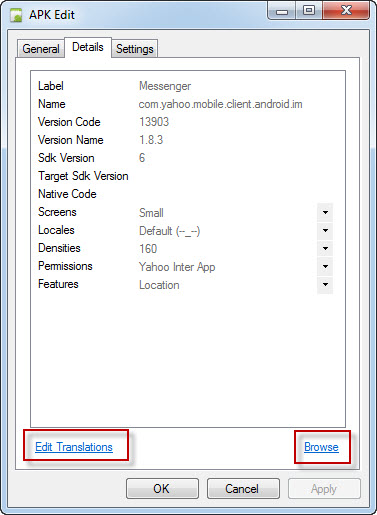Click the Native Code label
The height and width of the screenshot is (515, 377).
67,194
